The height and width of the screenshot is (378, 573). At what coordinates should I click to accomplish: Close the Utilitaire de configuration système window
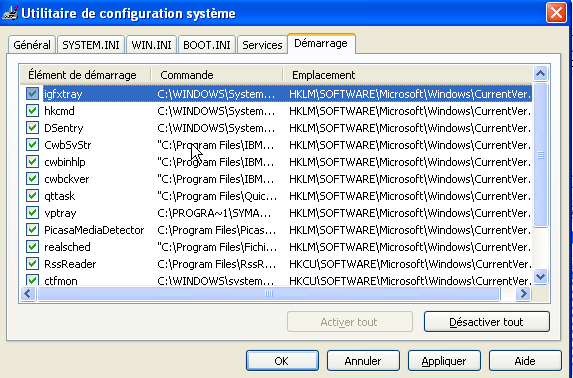[556, 13]
